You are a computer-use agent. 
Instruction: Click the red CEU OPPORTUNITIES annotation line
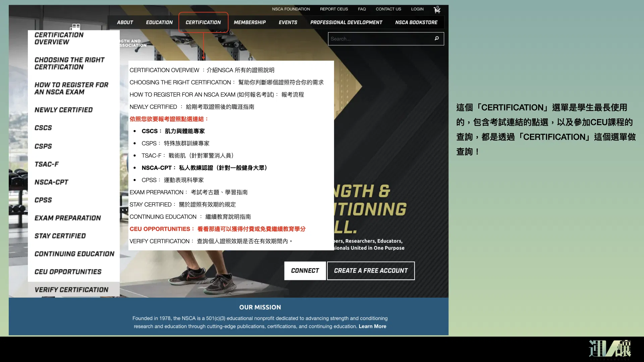click(218, 229)
